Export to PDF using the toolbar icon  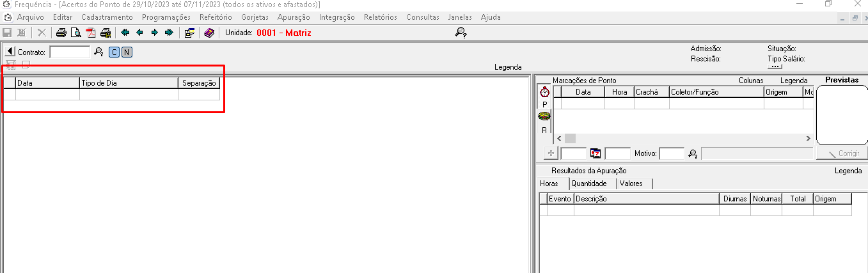[x=91, y=33]
